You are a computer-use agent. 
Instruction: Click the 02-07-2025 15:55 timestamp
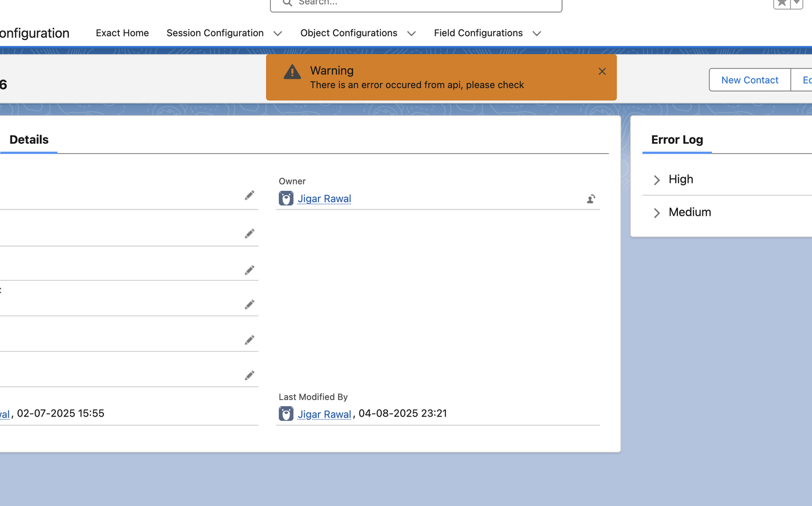point(61,413)
